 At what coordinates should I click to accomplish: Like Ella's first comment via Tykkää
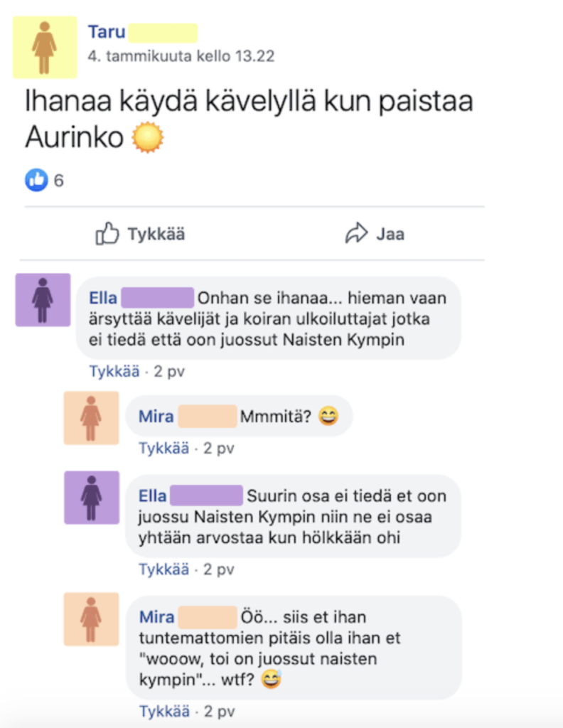coord(114,371)
